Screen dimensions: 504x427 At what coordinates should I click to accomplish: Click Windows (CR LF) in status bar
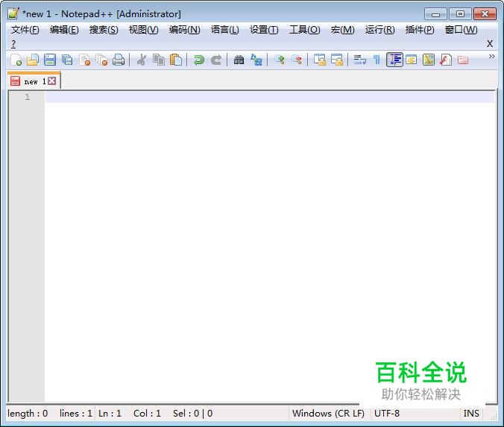pyautogui.click(x=328, y=413)
